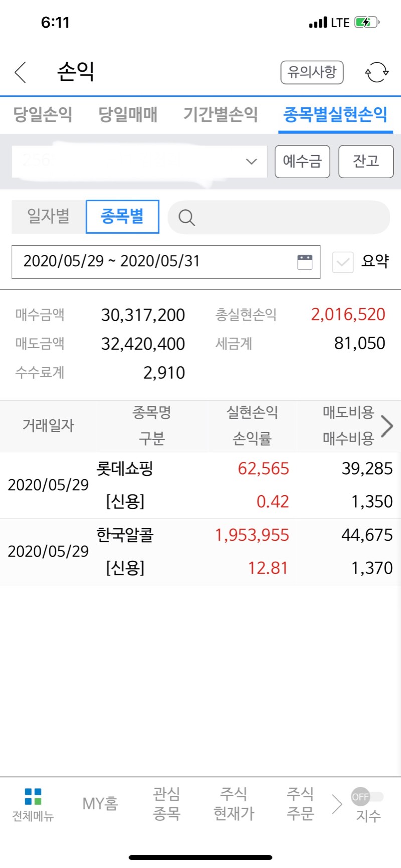Go to 주식주문 in bottom menu
401x868 pixels.
[x=300, y=804]
